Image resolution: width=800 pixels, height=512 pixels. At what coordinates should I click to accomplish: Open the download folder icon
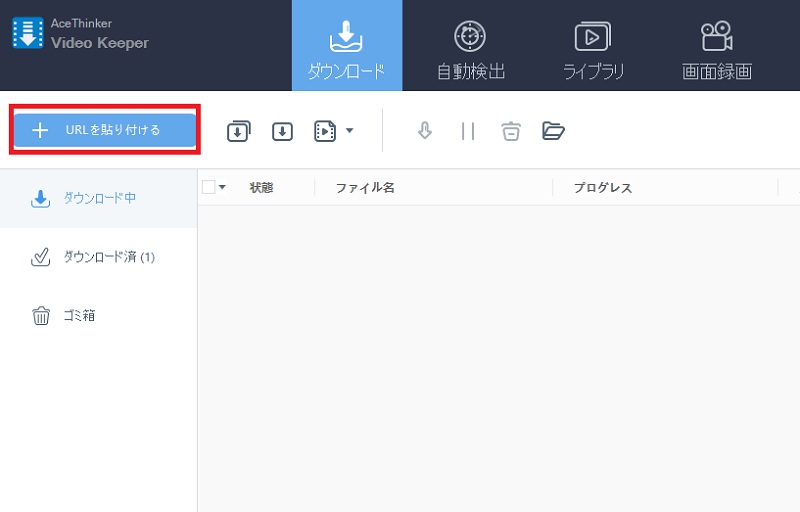553,131
